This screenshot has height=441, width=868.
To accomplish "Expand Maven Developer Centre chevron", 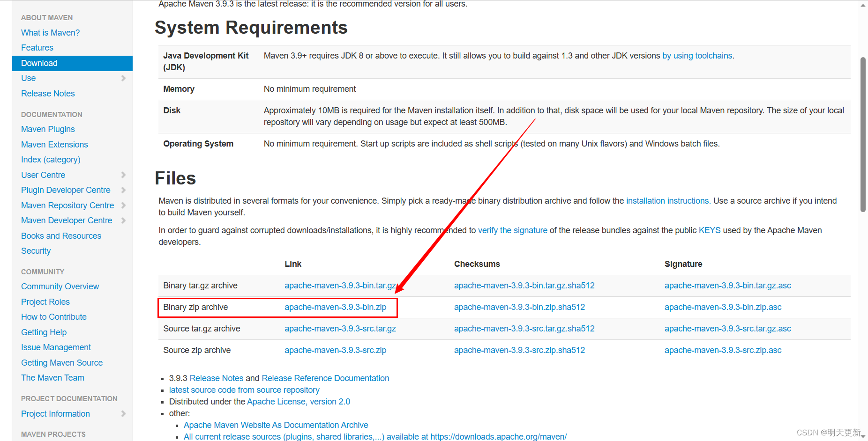I will (123, 220).
